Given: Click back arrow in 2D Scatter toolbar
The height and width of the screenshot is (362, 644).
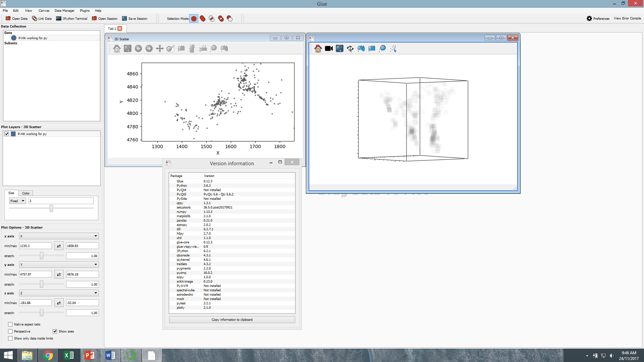Looking at the screenshot, I should 138,49.
